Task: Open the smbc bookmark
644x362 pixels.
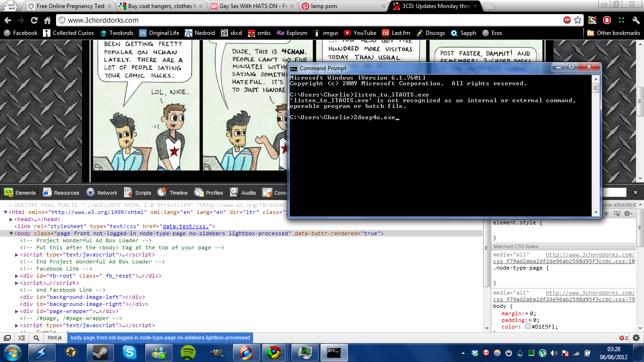Action: pos(260,33)
